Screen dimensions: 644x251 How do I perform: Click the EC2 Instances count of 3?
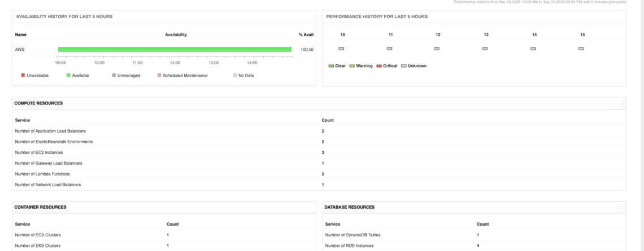coord(323,152)
